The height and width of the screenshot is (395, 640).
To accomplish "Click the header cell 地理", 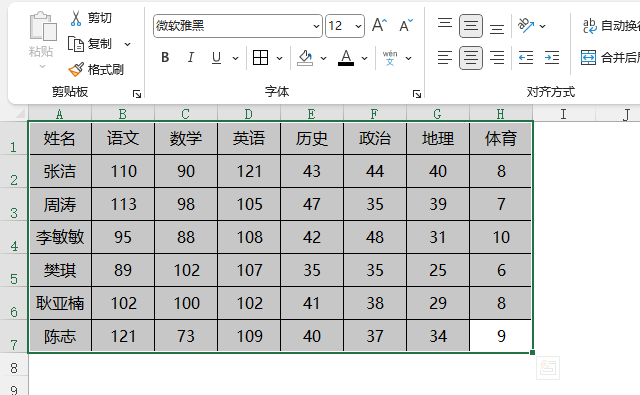I will 438,138.
